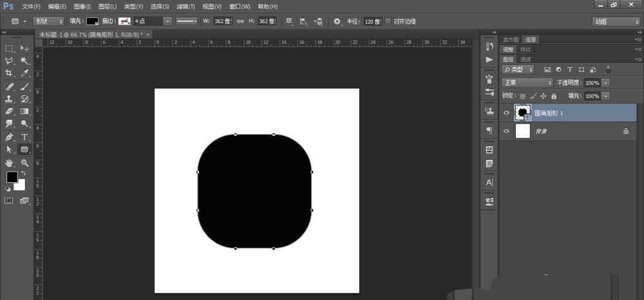The image size is (644, 300).
Task: Choose the Gradient tool
Action: click(x=24, y=111)
